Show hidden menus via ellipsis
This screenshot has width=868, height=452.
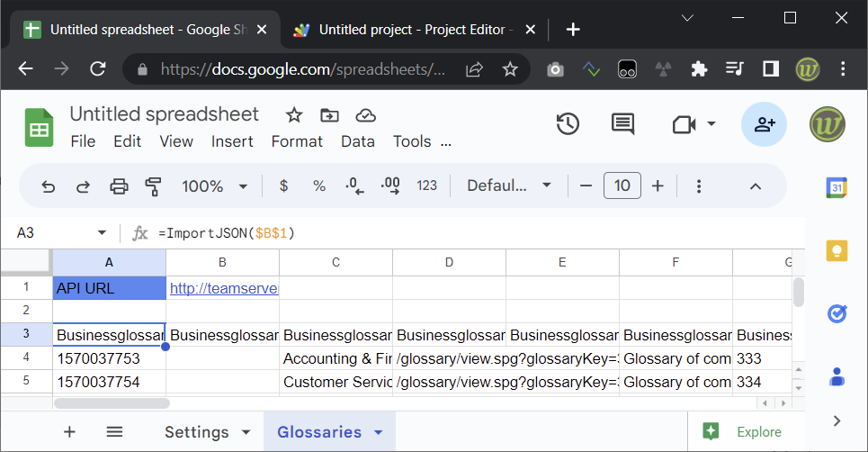point(445,144)
